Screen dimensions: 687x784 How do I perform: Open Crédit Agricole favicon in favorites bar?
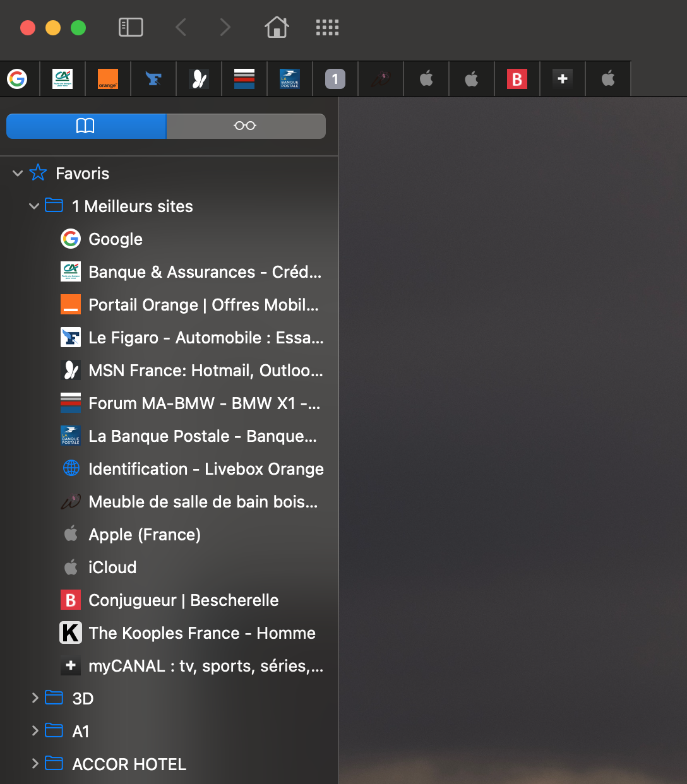click(x=63, y=79)
